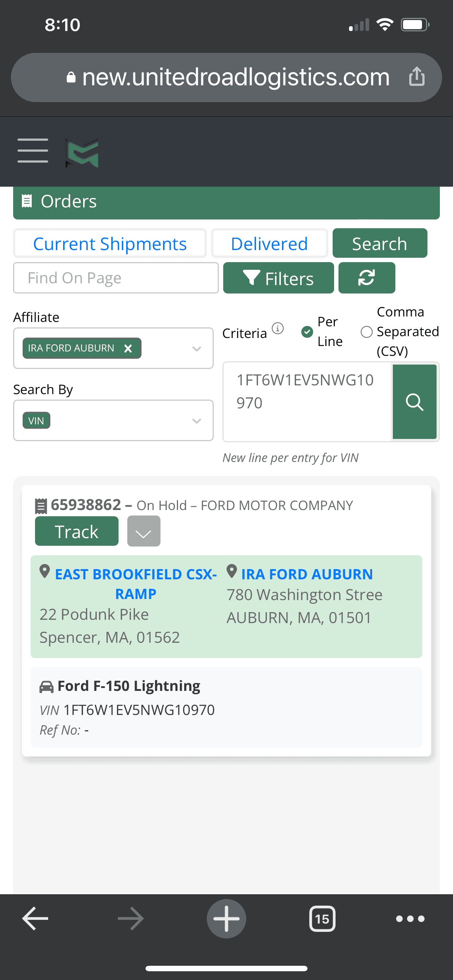The height and width of the screenshot is (980, 453).
Task: Click the Track button
Action: point(77,532)
